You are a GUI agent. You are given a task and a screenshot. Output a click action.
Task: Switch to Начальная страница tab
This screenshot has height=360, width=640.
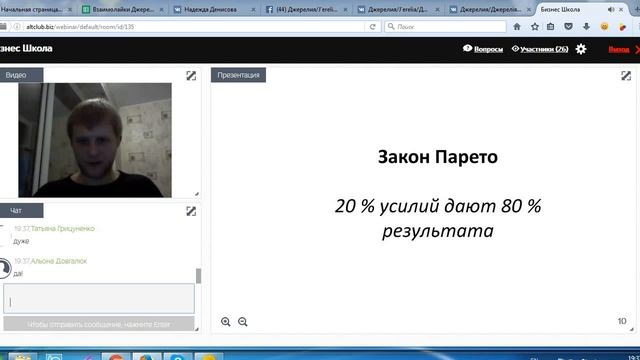point(32,9)
